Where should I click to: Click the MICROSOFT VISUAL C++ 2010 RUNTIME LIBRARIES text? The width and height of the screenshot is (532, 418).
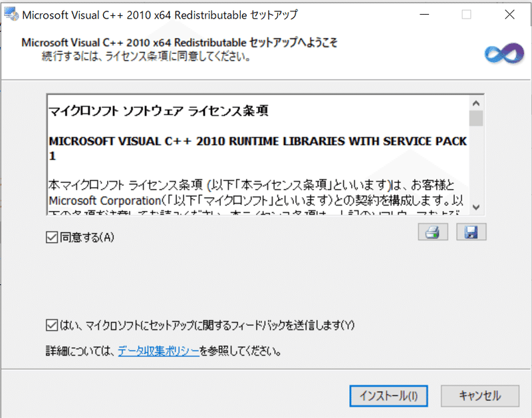point(258,148)
